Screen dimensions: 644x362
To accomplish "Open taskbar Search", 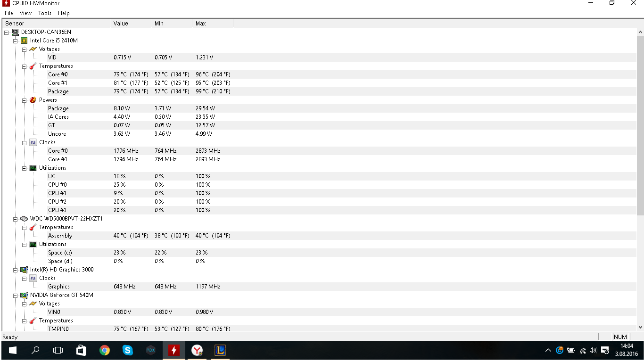I will (x=35, y=351).
